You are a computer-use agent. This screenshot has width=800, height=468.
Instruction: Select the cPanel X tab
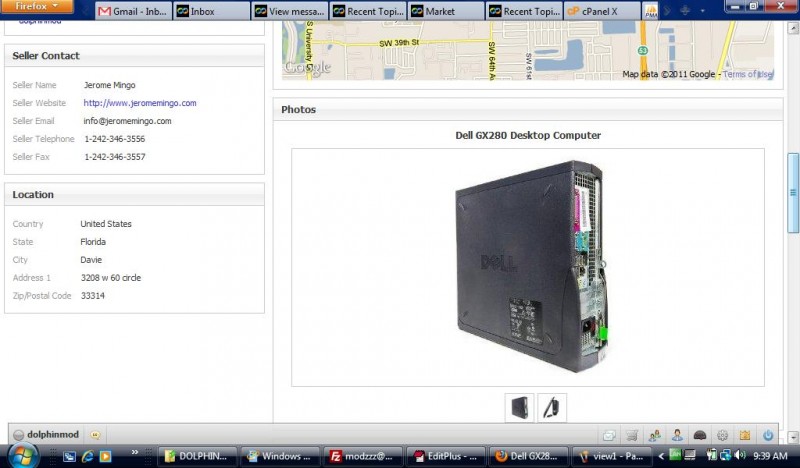pos(602,11)
